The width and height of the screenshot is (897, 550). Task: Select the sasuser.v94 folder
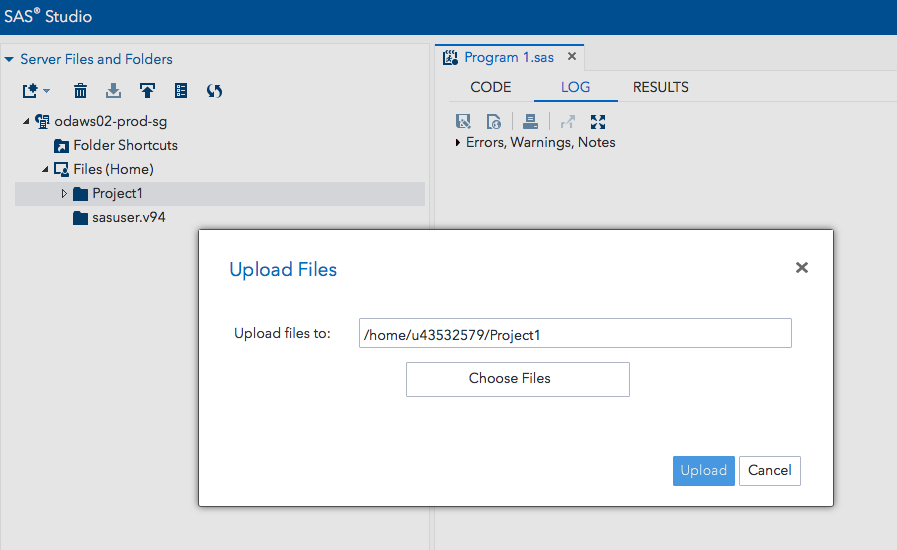128,218
